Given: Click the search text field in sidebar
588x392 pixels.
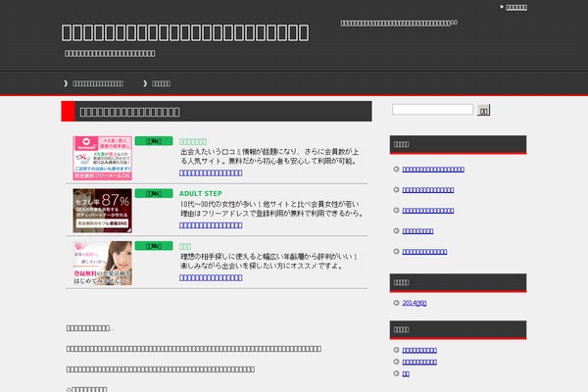Looking at the screenshot, I should [432, 110].
